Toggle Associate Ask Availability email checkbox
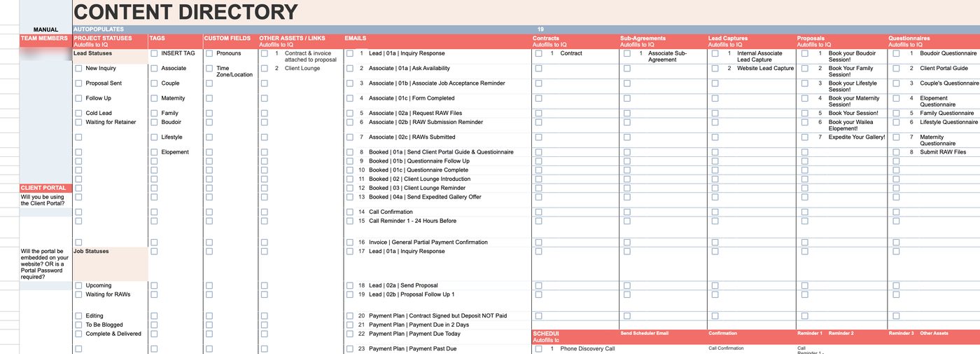The image size is (980, 354). point(350,69)
